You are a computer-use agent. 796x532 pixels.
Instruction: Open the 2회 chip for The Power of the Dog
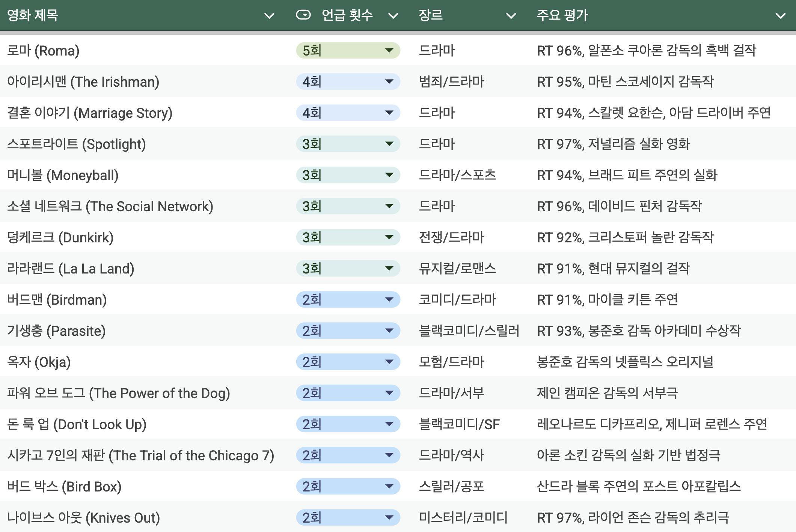tap(348, 393)
